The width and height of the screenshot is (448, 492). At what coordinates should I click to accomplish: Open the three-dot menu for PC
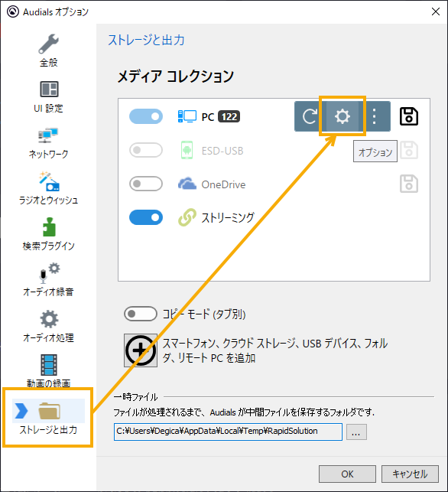click(374, 116)
